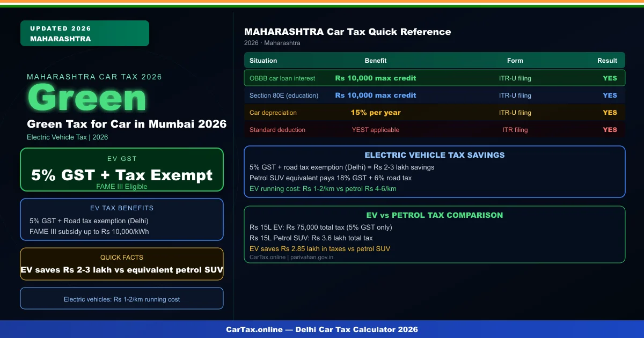Click 'Rs 15L Petrol SUV: Rs 3.6 lakh total tax' line

(x=311, y=238)
